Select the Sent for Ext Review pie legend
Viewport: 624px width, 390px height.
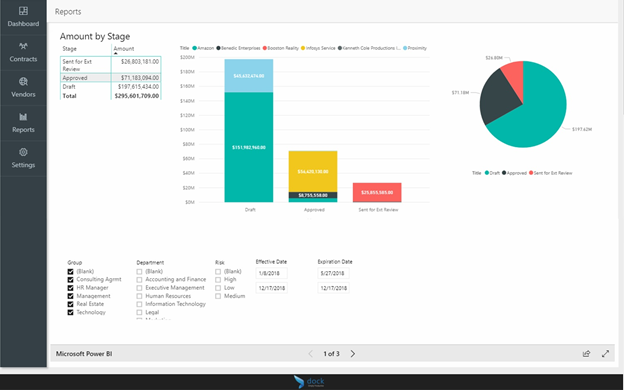[531, 173]
